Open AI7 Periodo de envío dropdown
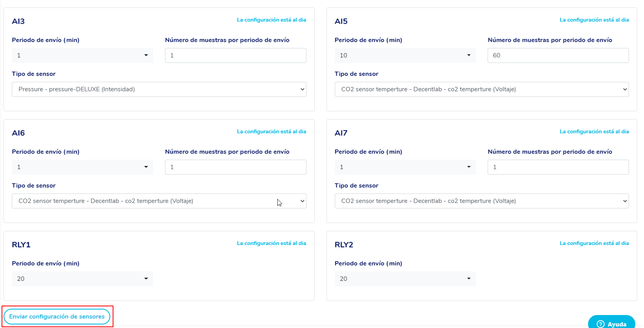Screen dimensions: 644x328 point(405,167)
